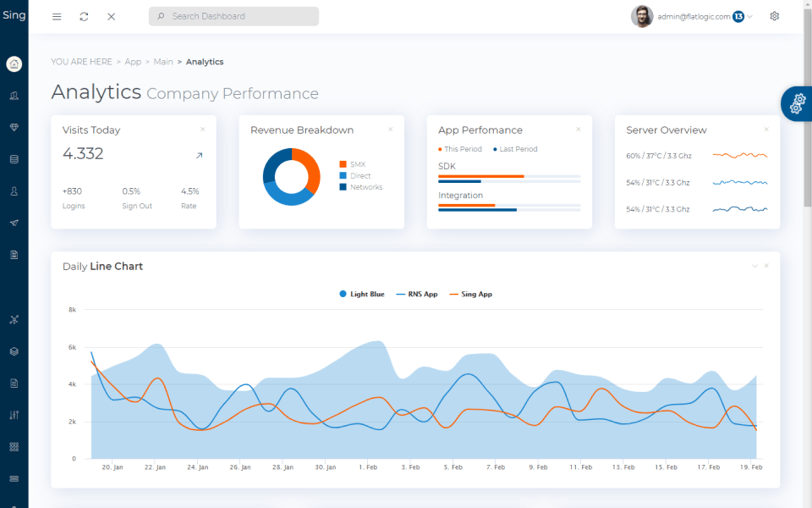
Task: Open the App breadcrumb link
Action: tap(133, 61)
